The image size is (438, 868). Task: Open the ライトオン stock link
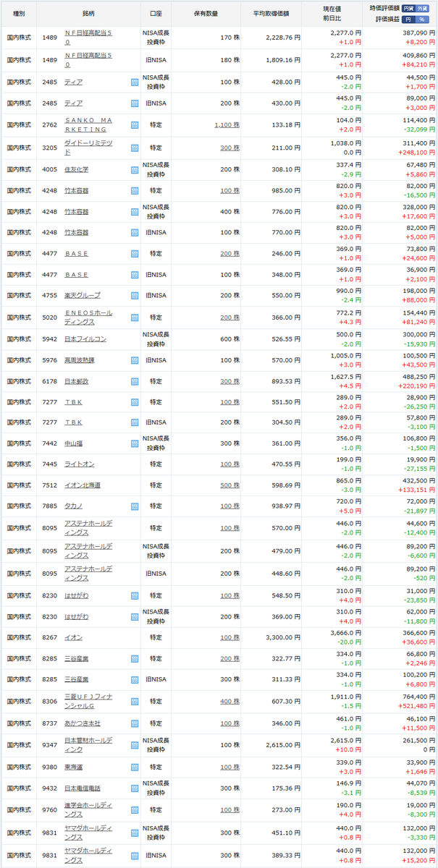79,464
